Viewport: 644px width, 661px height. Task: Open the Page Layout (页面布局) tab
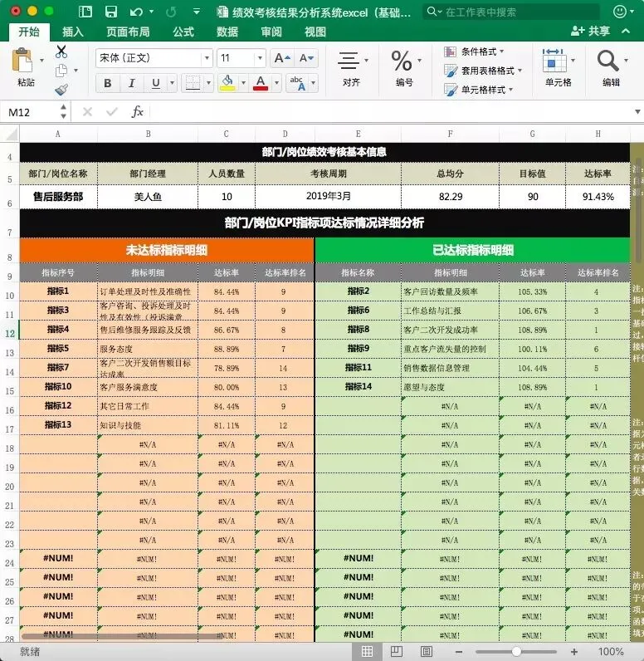[128, 32]
